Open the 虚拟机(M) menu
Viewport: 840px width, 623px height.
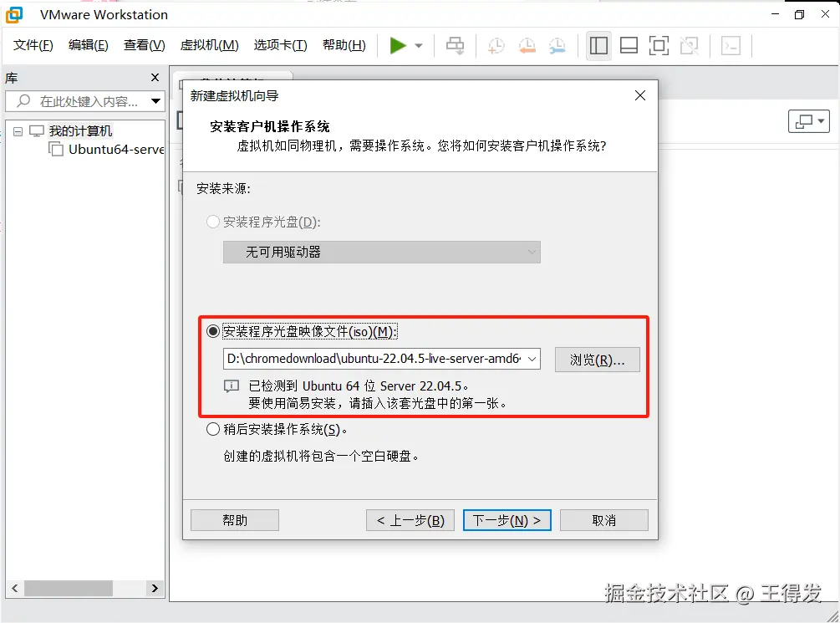click(210, 45)
